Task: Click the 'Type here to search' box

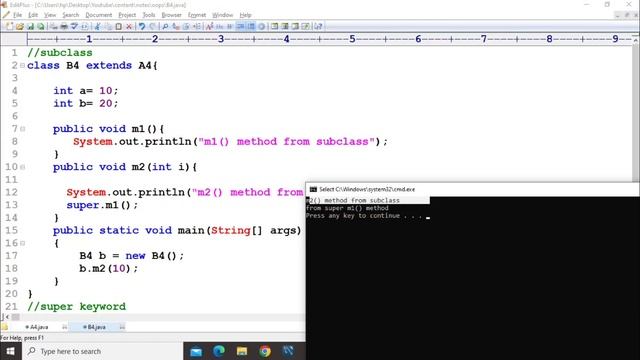Action: (x=102, y=351)
